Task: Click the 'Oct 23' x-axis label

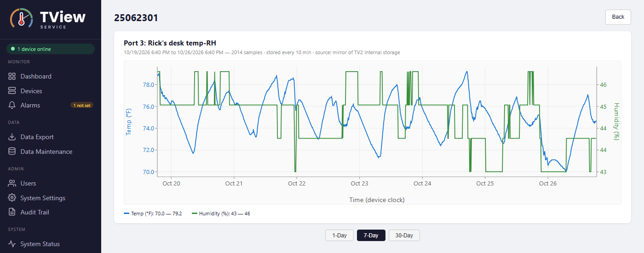Action: (x=359, y=184)
